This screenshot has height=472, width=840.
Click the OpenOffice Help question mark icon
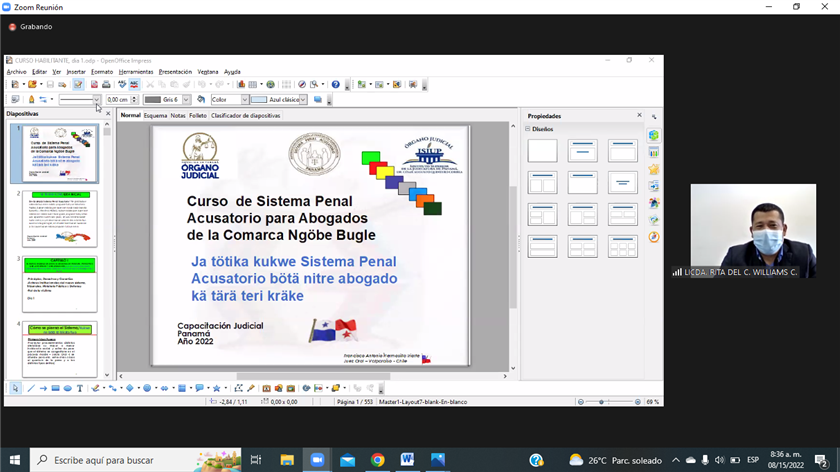pyautogui.click(x=335, y=84)
